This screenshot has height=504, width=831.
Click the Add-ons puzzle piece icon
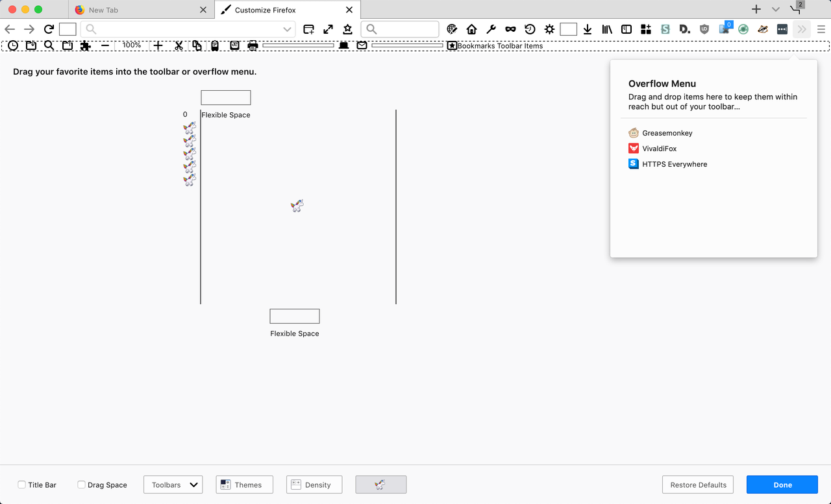click(x=86, y=45)
